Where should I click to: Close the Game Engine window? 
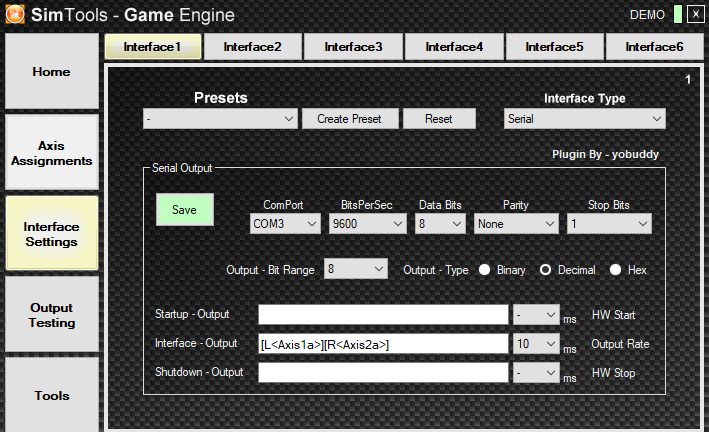pos(696,14)
